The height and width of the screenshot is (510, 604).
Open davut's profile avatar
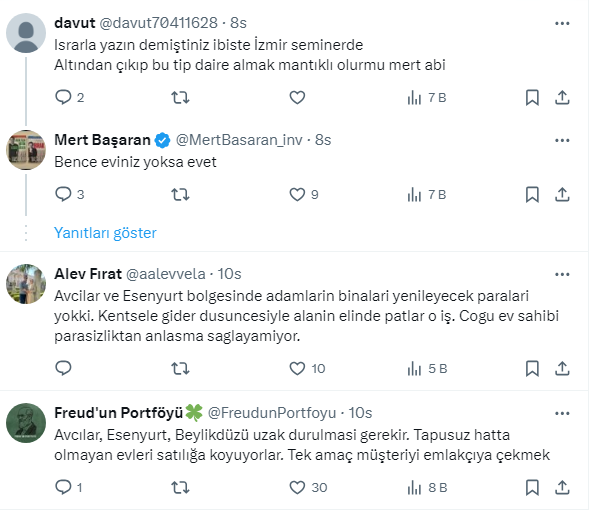tap(26, 33)
